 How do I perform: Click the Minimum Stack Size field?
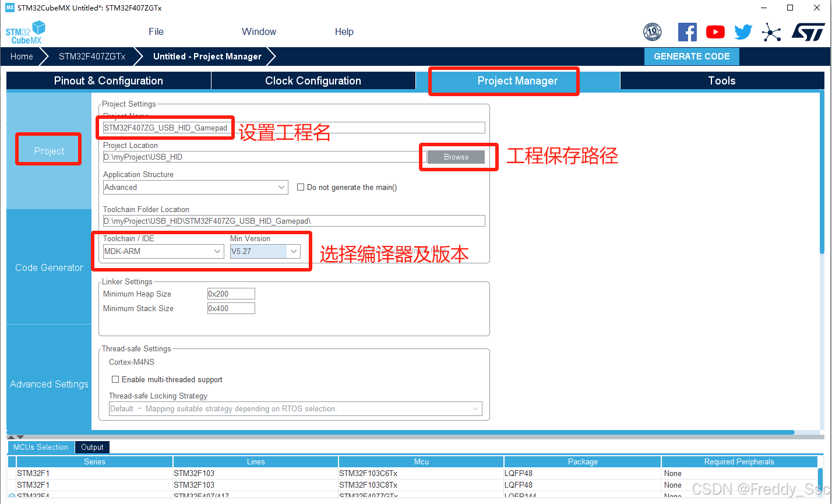[x=231, y=308]
